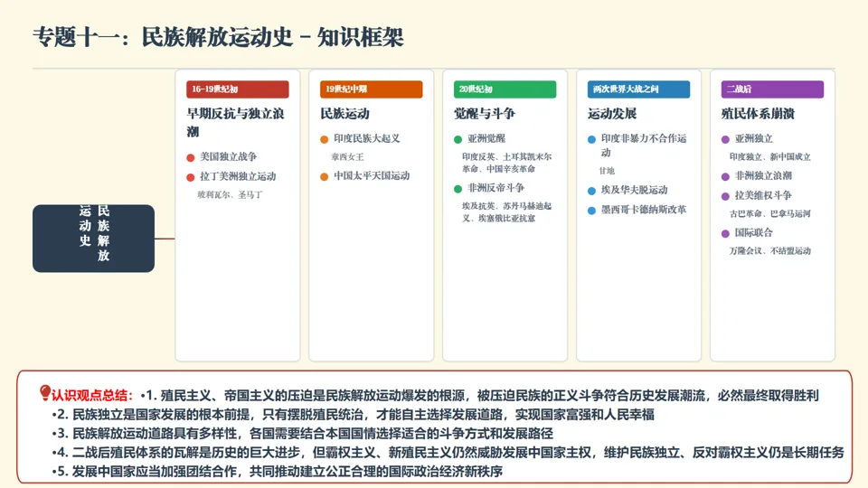Click the subtext 甘地
The width and height of the screenshot is (868, 488).
point(607,171)
